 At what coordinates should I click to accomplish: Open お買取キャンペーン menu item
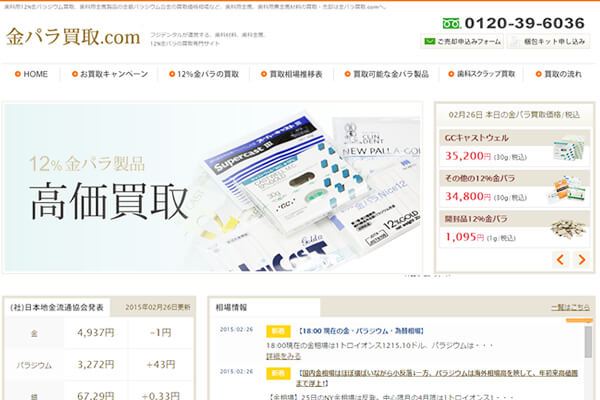(110, 74)
